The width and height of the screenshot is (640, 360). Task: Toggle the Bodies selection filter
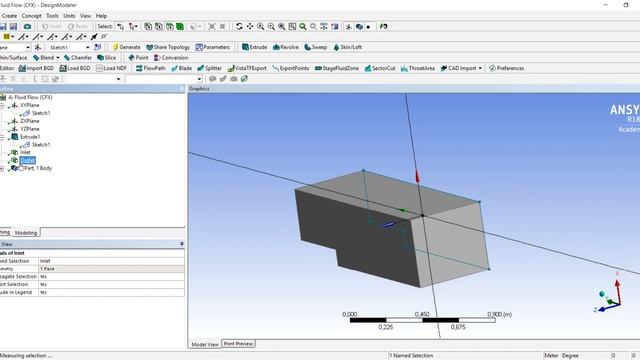[180, 27]
